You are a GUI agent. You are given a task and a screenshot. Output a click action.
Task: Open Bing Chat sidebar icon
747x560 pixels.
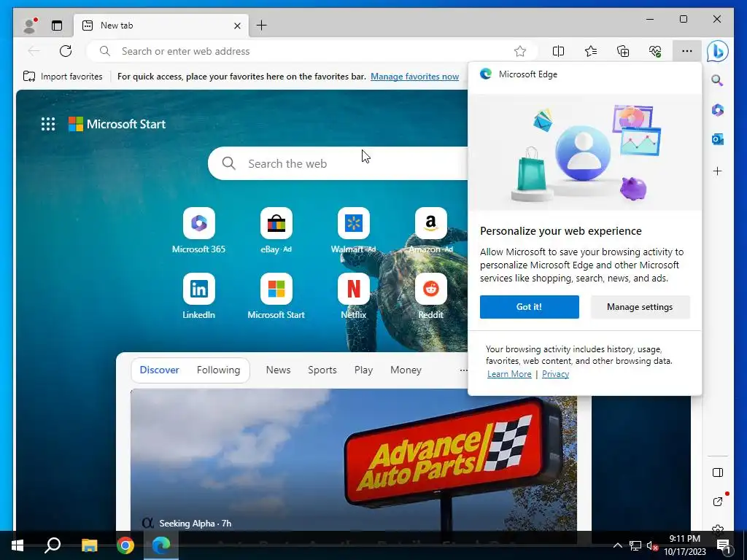pyautogui.click(x=718, y=51)
